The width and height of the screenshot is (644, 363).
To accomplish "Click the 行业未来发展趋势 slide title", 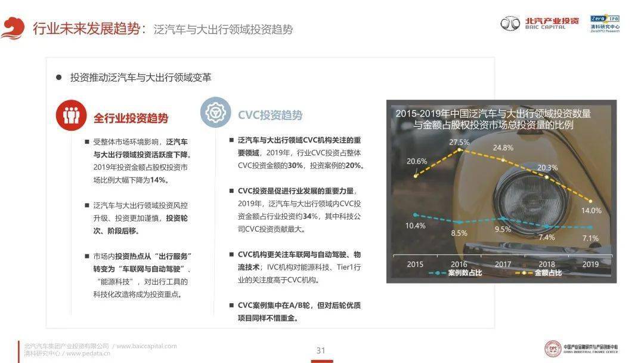I will 87,28.
